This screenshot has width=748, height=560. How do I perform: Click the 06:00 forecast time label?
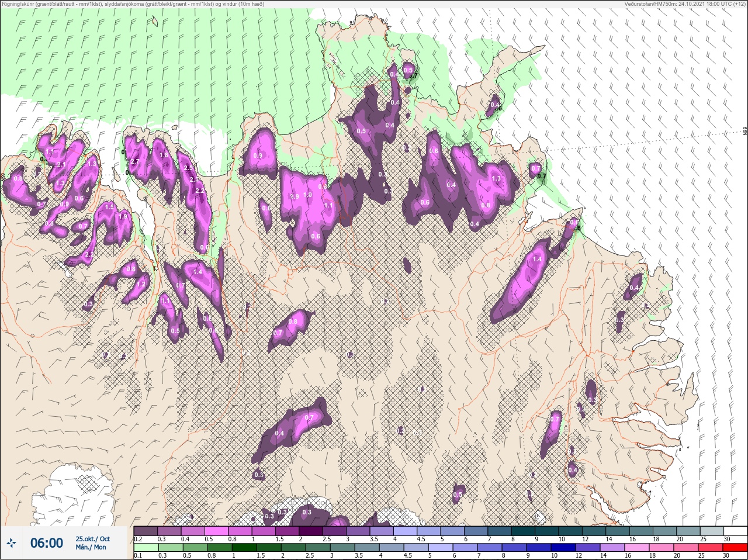47,543
